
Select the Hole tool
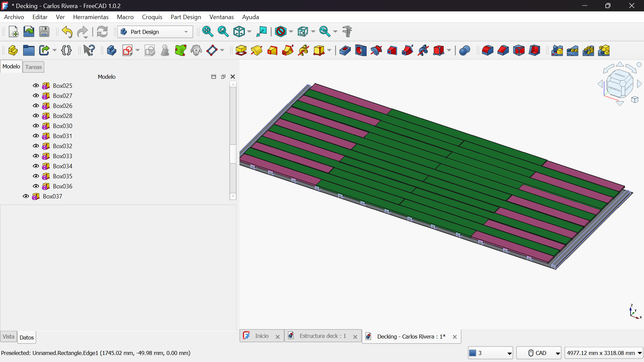click(361, 51)
